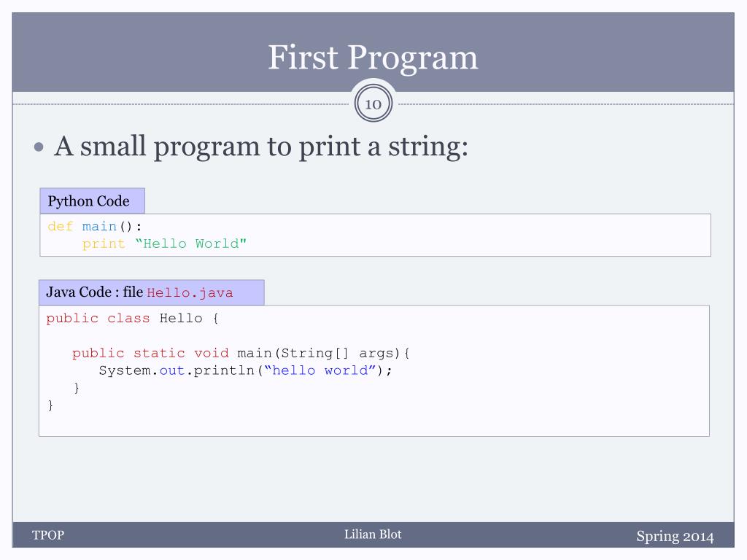747x560 pixels.
Task: Click the Spring 2014 footer text
Action: pos(675,537)
